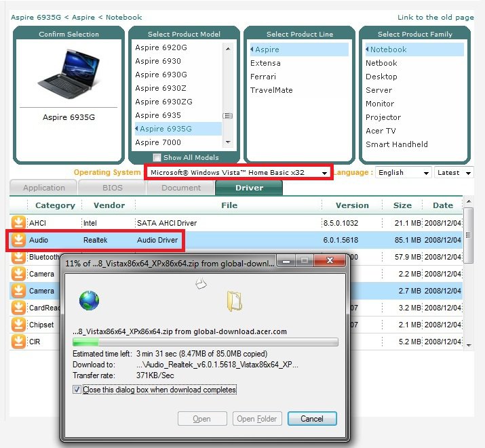485x448 pixels.
Task: Click the Open button in dialog
Action: point(202,419)
